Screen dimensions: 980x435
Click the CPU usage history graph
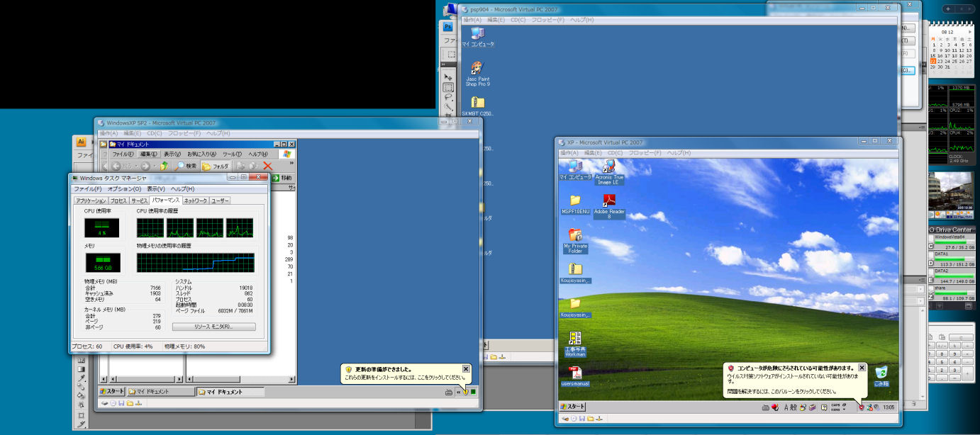click(196, 227)
